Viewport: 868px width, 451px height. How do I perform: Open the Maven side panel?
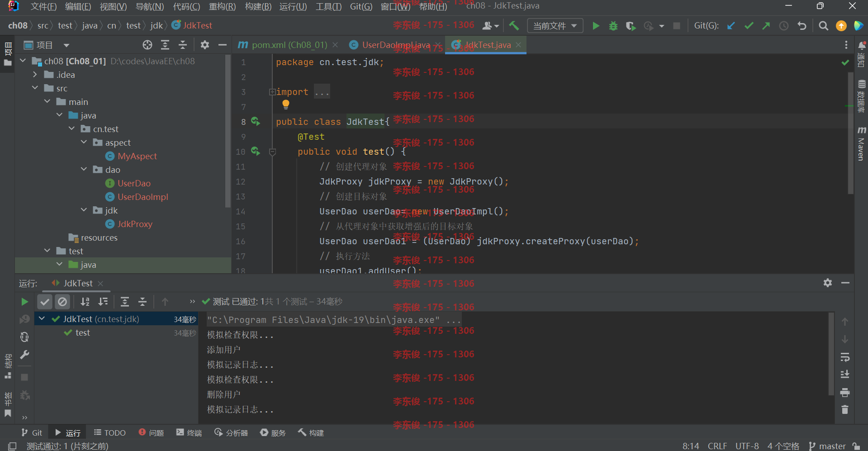pyautogui.click(x=861, y=144)
